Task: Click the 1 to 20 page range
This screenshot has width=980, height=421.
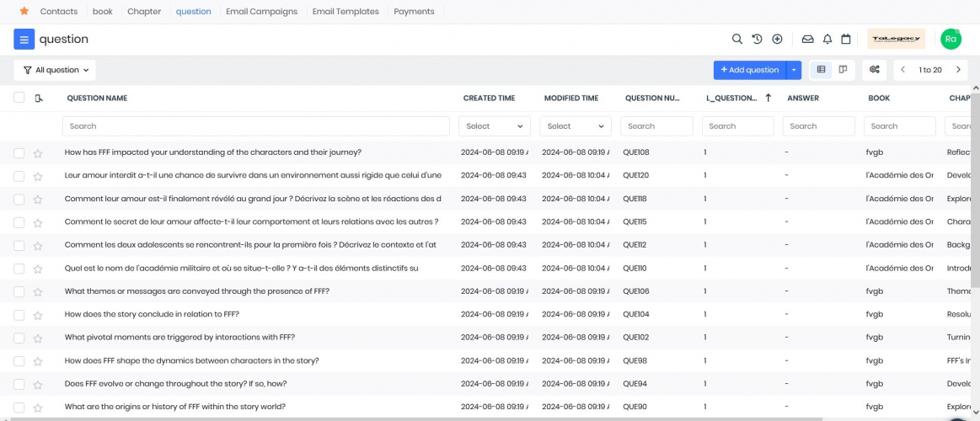Action: click(930, 70)
